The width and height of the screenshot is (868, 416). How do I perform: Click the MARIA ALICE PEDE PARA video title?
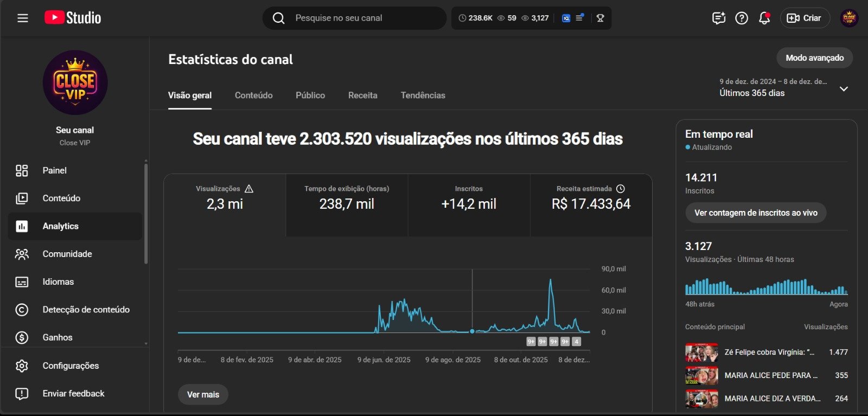click(771, 375)
